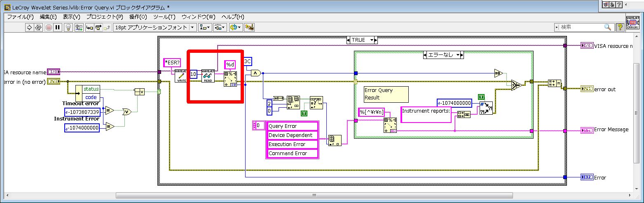Select the Merge Errors node
The width and height of the screenshot is (644, 203).
click(x=555, y=83)
